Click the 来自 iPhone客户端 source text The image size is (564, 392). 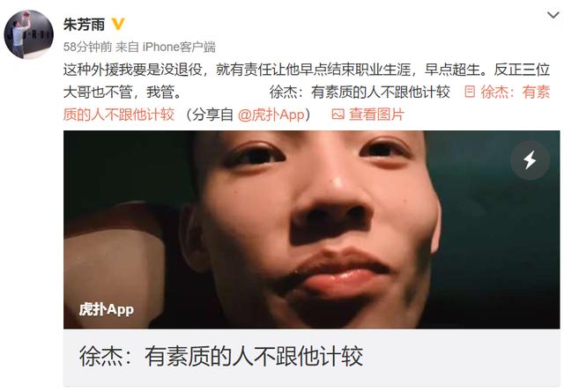coord(166,47)
